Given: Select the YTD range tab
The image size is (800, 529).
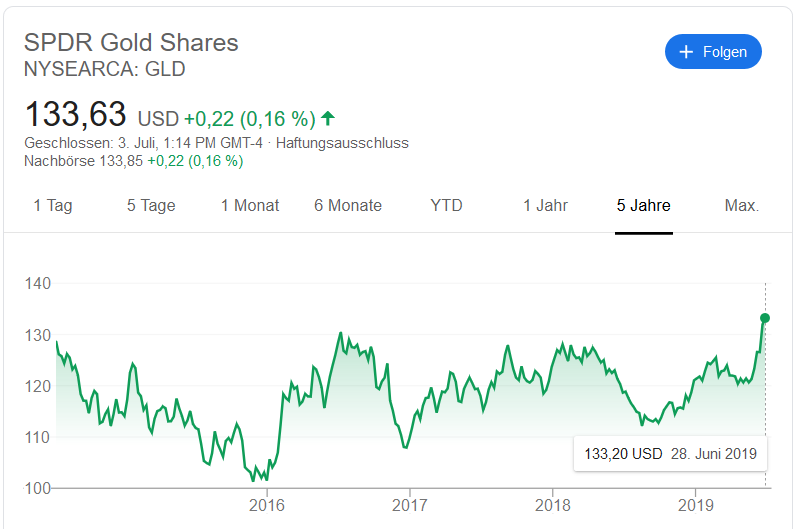Looking at the screenshot, I should point(446,206).
